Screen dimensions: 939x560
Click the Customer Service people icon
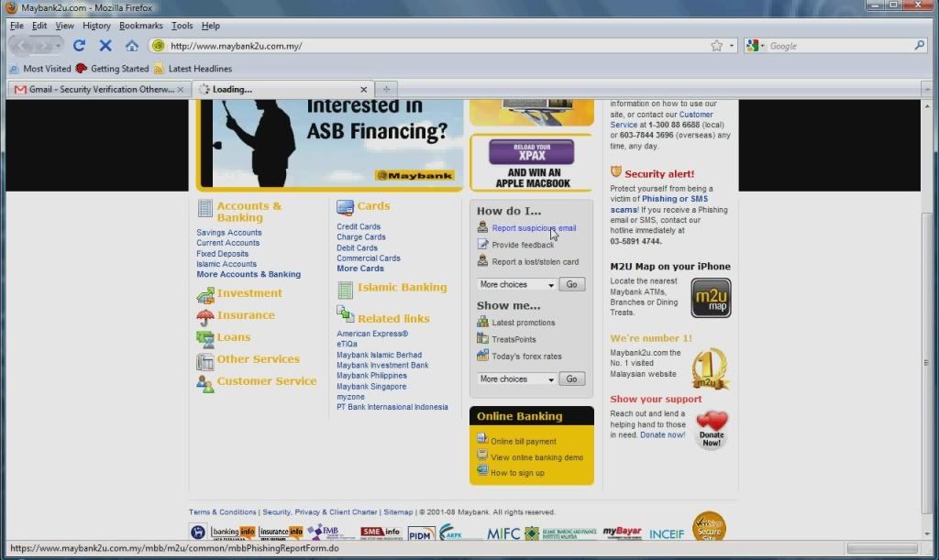coord(204,383)
